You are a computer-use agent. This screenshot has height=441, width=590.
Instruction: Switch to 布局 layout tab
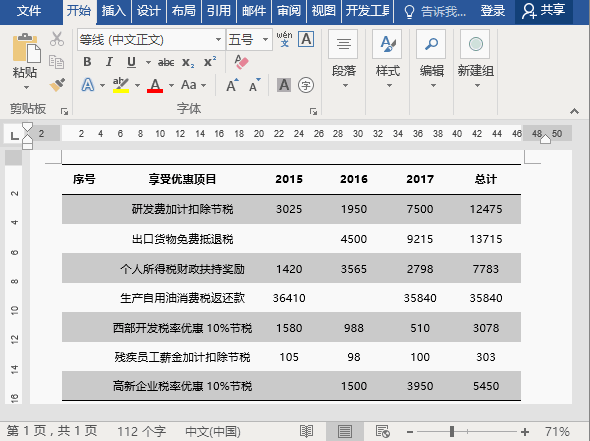click(184, 11)
